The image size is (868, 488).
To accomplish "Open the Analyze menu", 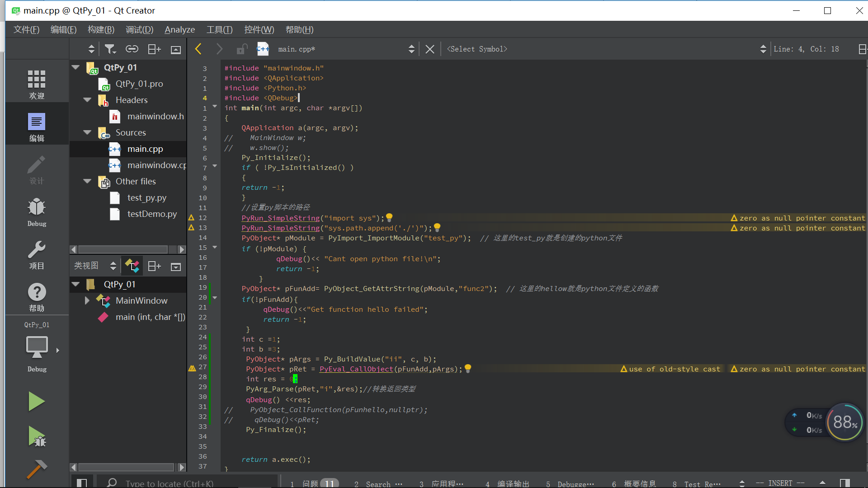I will click(179, 29).
